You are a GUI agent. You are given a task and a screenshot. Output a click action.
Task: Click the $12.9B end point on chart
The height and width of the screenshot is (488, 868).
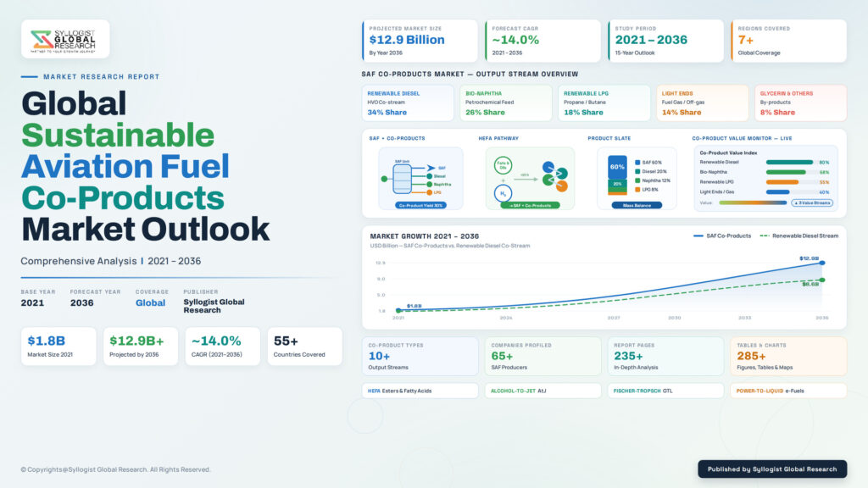822,263
